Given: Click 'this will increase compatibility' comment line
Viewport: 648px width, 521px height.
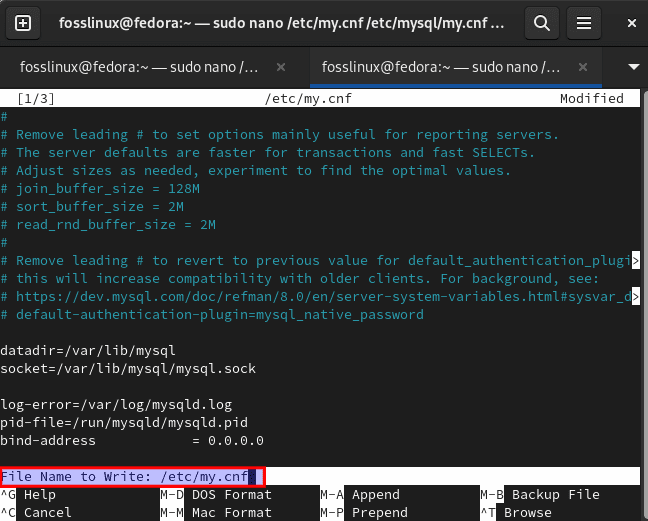Looking at the screenshot, I should pyautogui.click(x=299, y=278).
